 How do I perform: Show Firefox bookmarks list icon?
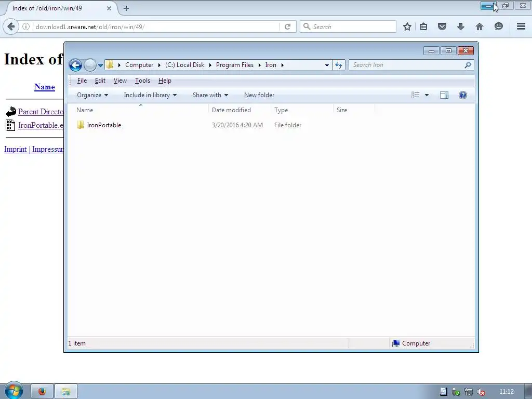423,26
